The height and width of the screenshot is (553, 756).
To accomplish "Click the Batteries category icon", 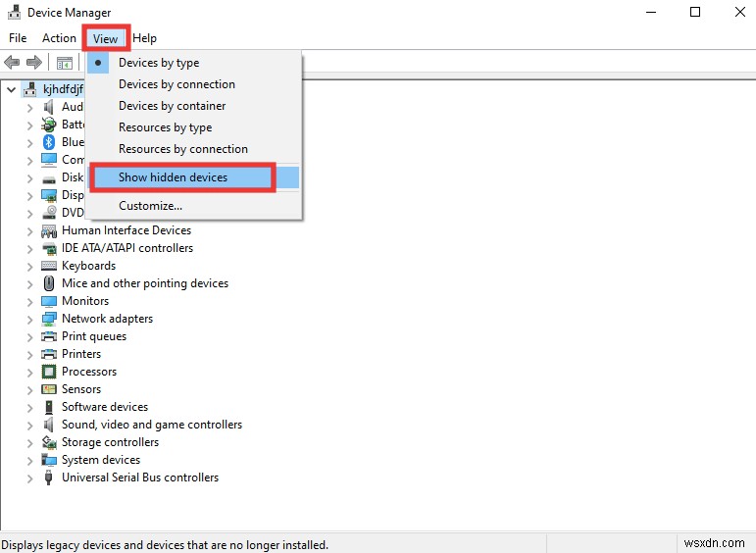I will (49, 125).
